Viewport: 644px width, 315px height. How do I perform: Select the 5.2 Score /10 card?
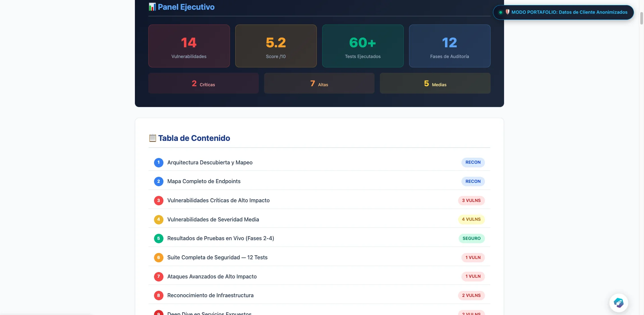276,46
